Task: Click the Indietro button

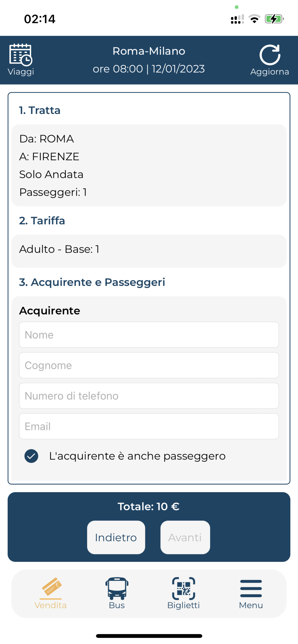Action: pyautogui.click(x=116, y=537)
